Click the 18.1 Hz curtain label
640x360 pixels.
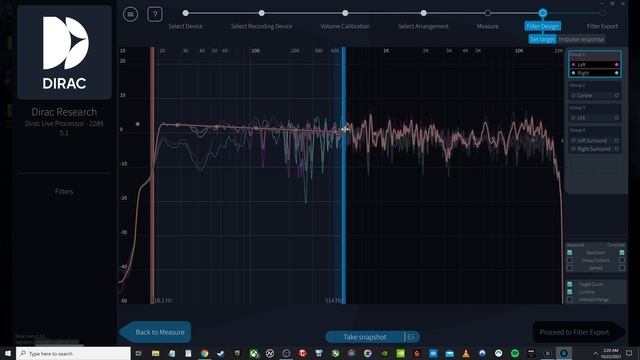tap(163, 300)
